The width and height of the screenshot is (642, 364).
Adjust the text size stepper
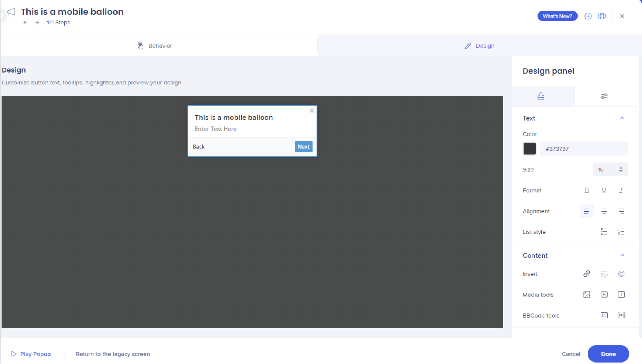pyautogui.click(x=621, y=169)
